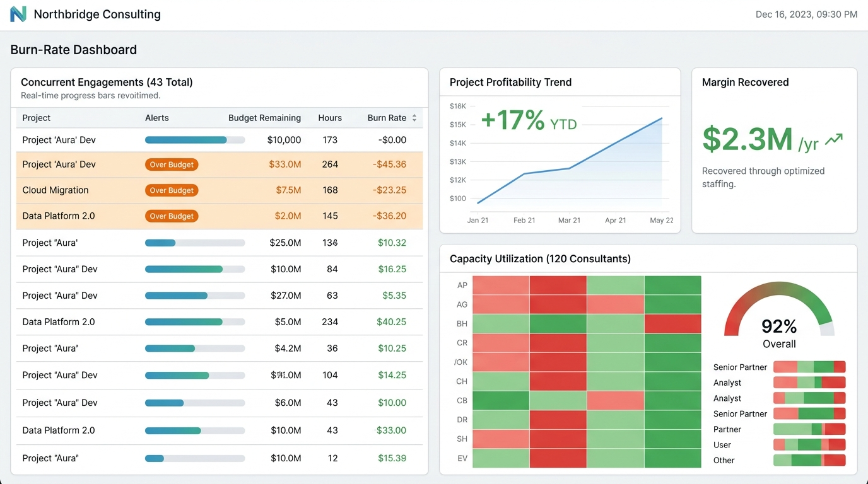Click the progress bar in the $27.0M row
The height and width of the screenshot is (484, 868).
point(195,296)
